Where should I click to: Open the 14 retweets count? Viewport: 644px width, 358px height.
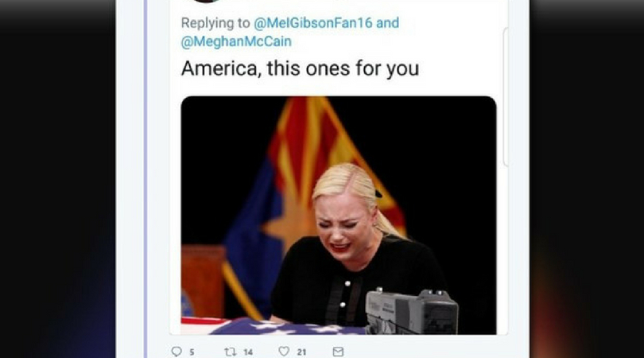(248, 352)
